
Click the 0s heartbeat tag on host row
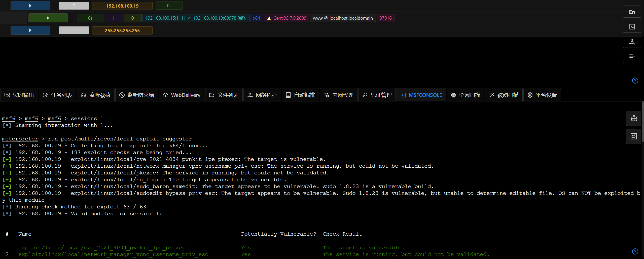tap(169, 6)
